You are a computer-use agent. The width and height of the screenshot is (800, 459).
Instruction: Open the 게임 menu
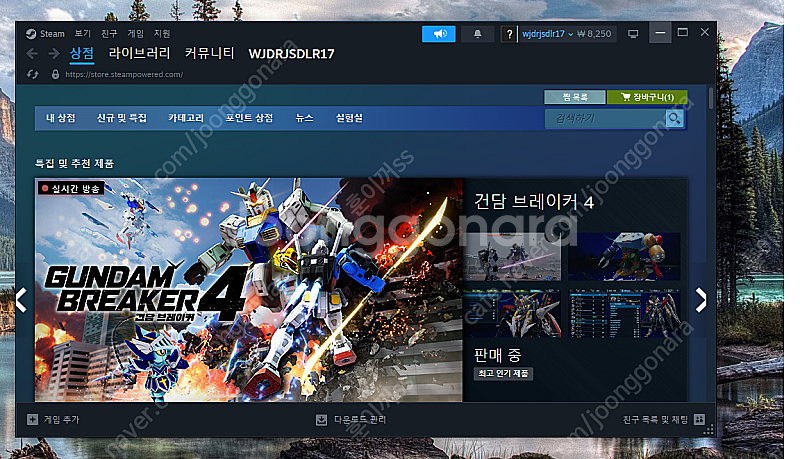(136, 34)
